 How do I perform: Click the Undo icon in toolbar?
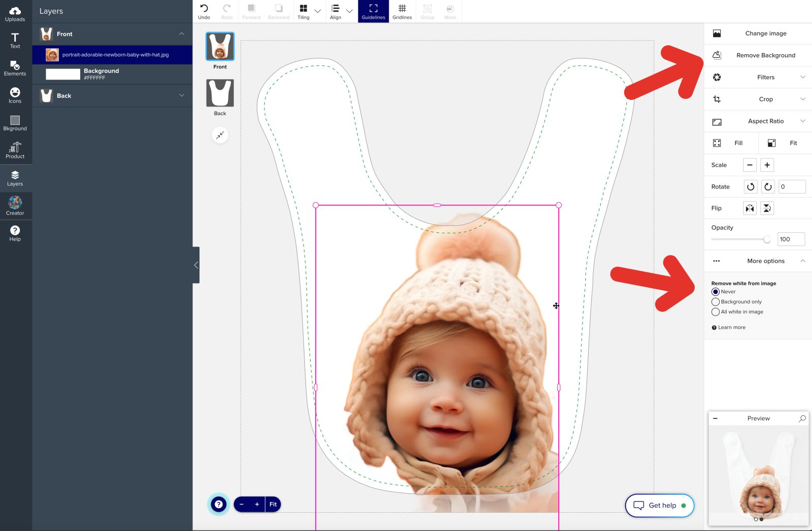(x=204, y=11)
